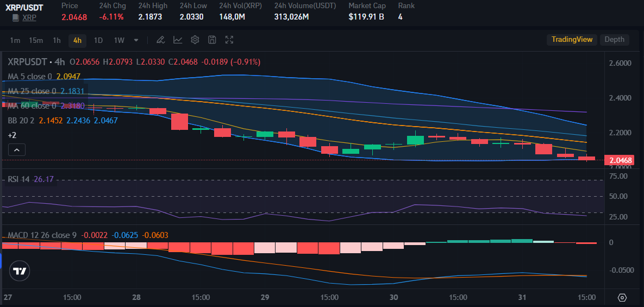644x307 pixels.
Task: Click the Rank value 4
Action: [401, 17]
